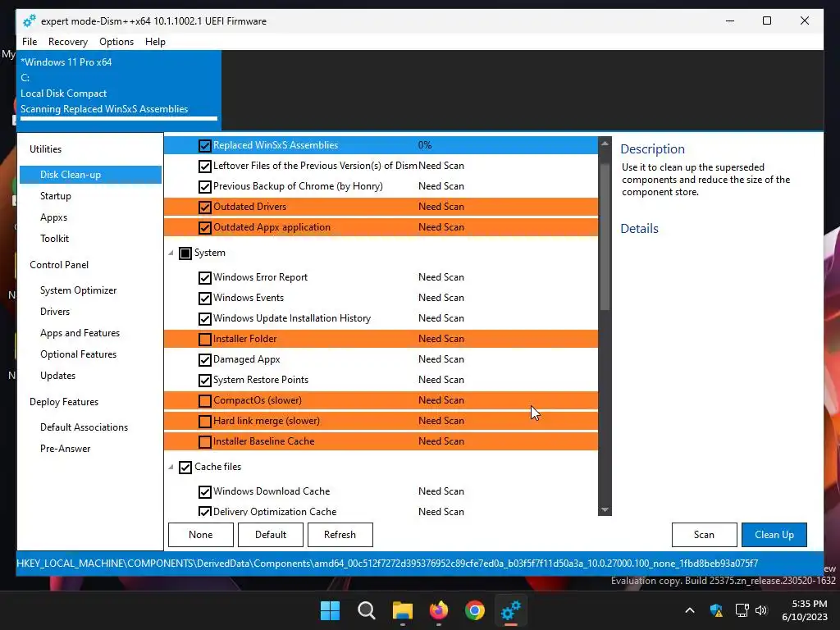
Task: Open Optional Features
Action: point(78,354)
